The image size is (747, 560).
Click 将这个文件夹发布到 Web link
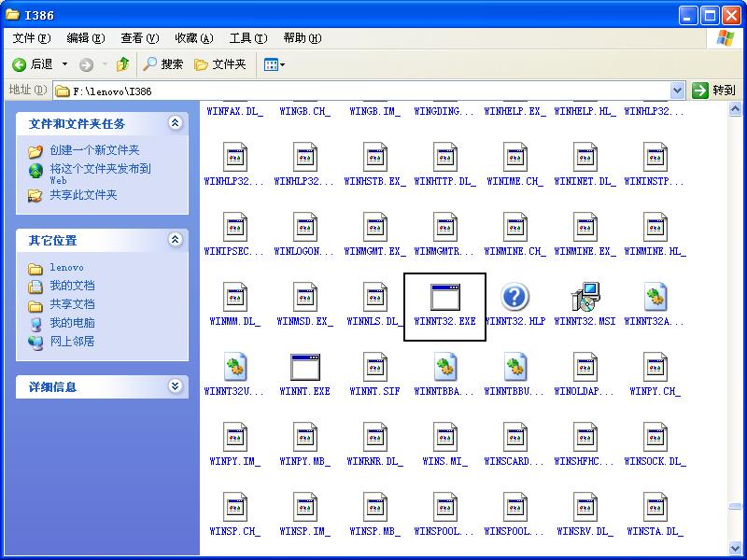100,174
